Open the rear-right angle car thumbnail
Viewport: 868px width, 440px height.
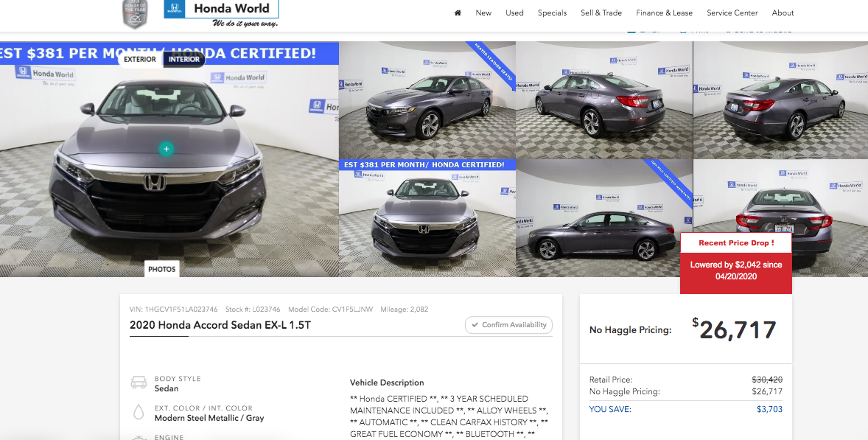click(x=780, y=100)
